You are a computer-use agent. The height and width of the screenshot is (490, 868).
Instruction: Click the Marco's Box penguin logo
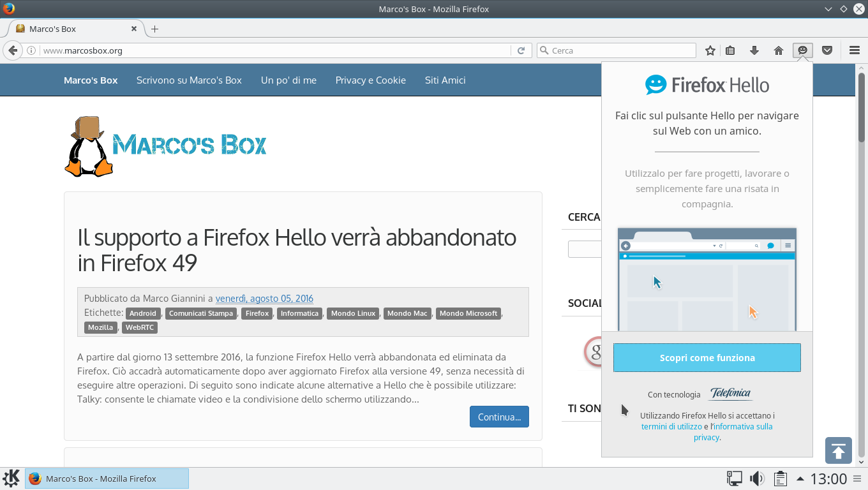point(165,146)
